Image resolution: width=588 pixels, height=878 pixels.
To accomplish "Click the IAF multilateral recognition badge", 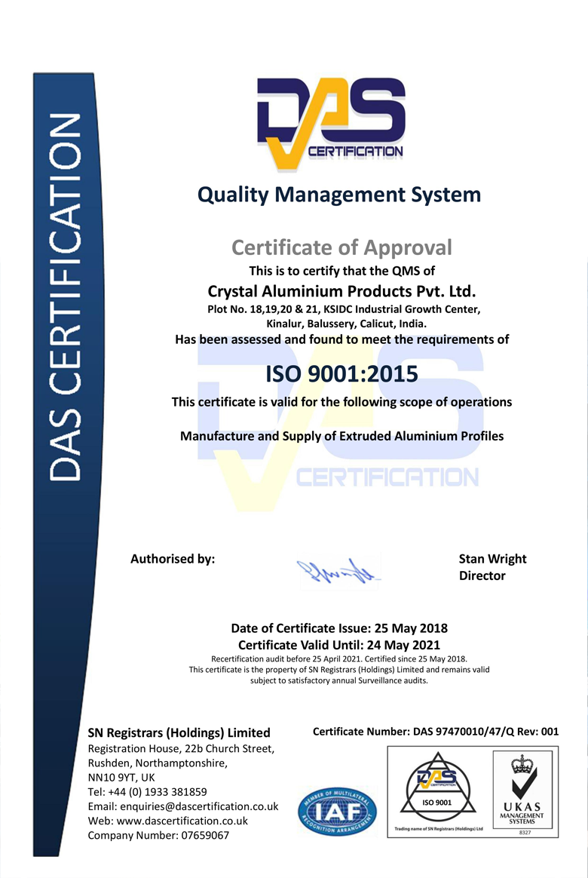I will [337, 811].
